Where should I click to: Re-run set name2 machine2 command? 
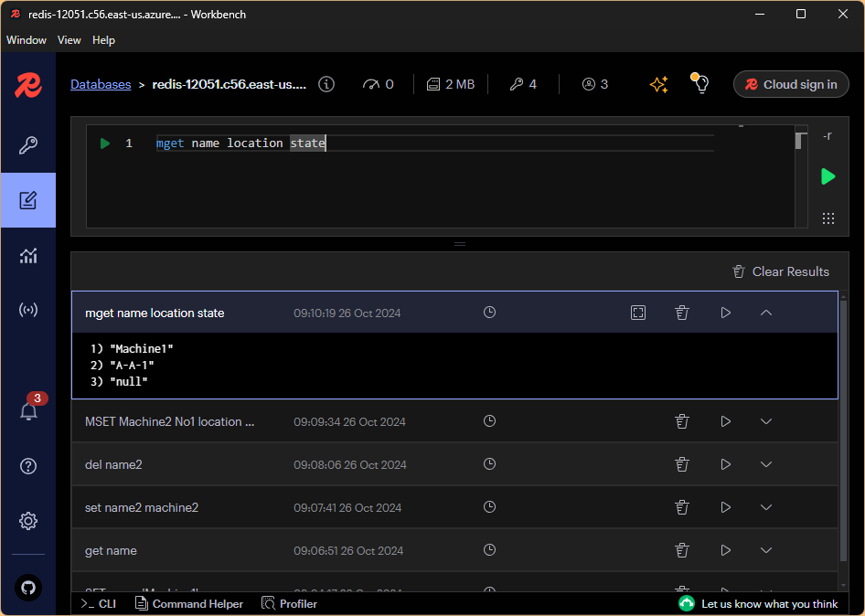[x=725, y=507]
